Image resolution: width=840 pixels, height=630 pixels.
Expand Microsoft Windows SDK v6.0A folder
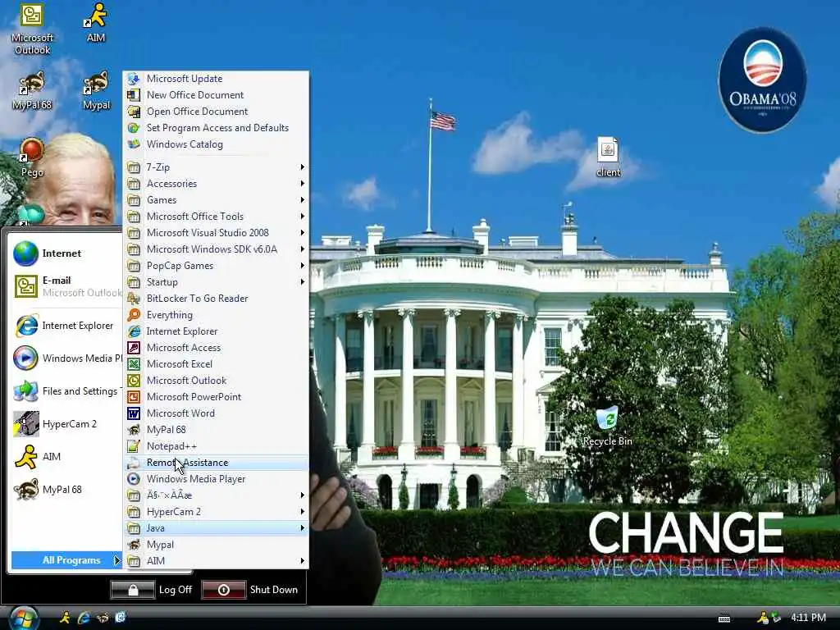(217, 249)
